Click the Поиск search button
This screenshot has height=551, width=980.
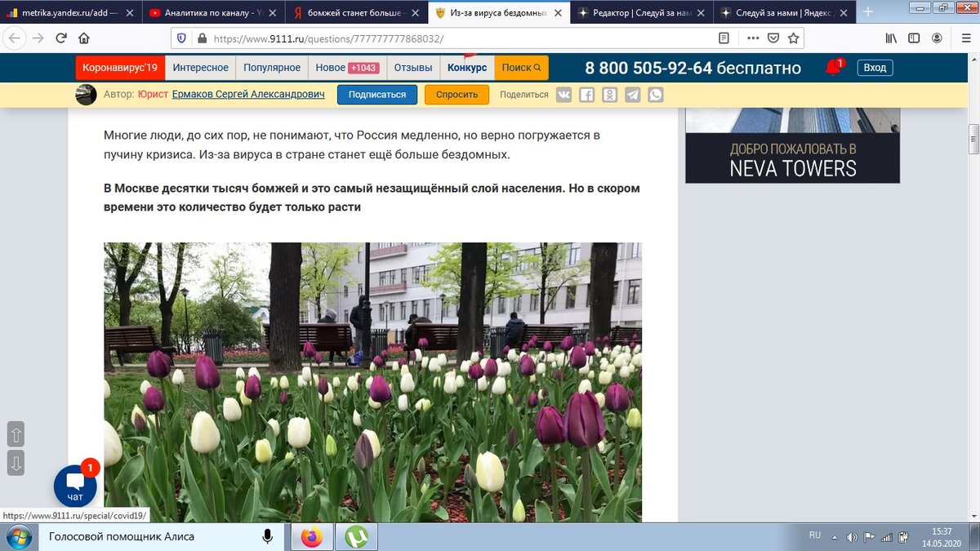pos(521,68)
